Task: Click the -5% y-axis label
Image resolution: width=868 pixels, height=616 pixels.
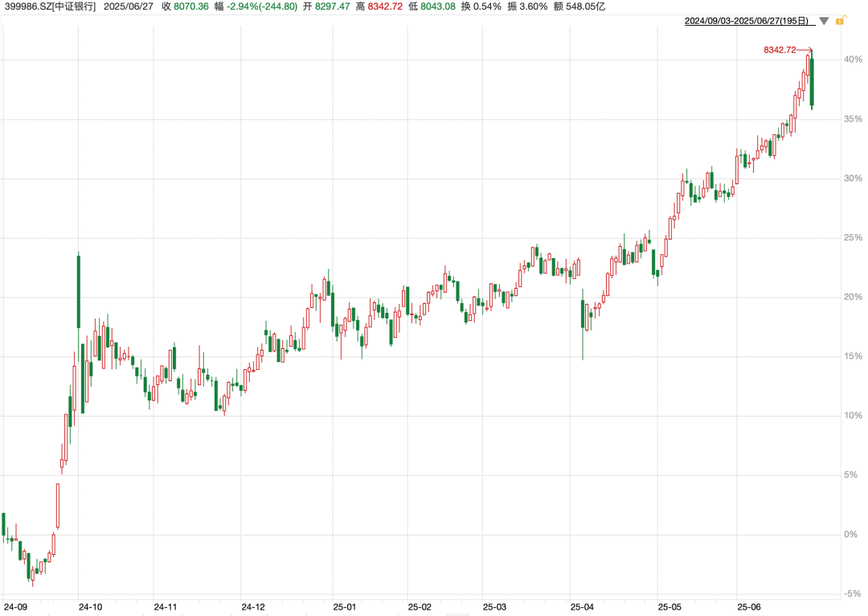Action: click(x=853, y=593)
